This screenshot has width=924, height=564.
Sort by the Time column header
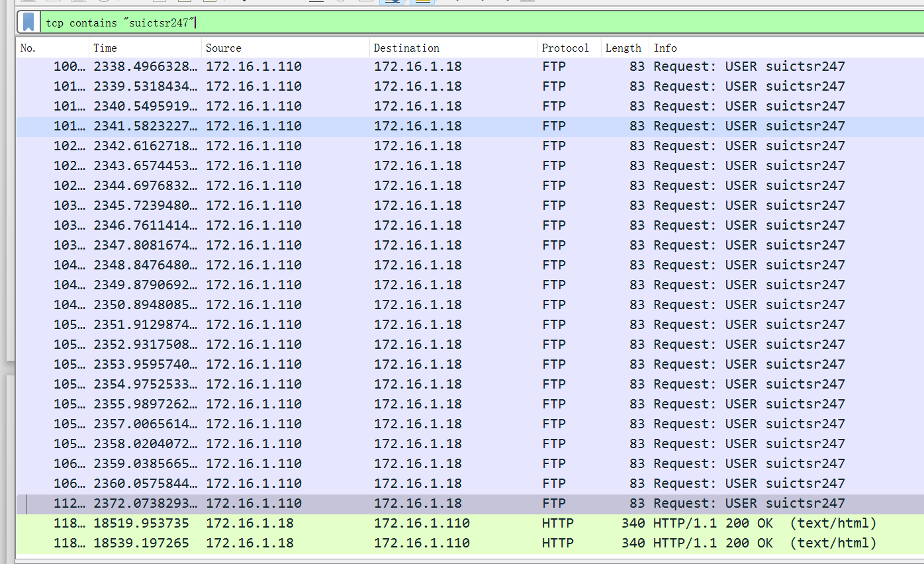(145, 48)
